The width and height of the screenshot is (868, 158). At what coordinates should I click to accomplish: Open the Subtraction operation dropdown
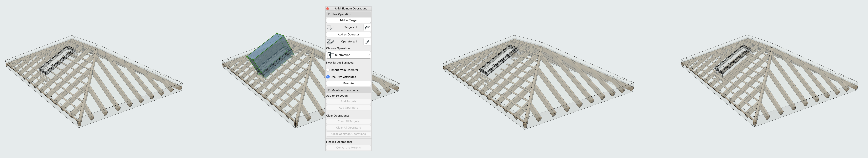[348, 55]
